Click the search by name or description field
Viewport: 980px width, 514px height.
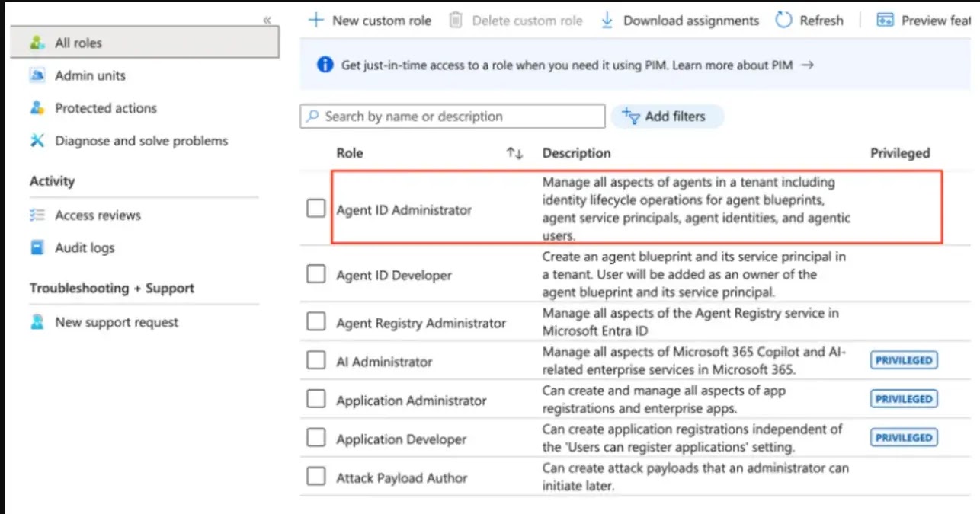(x=452, y=116)
